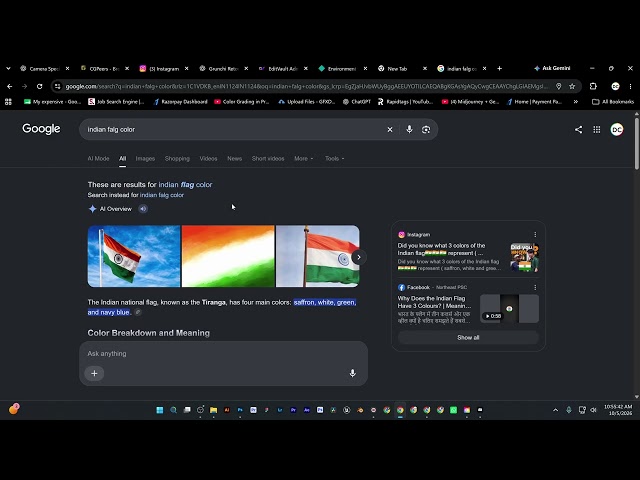Open the ChatGPT bookmark
The height and width of the screenshot is (480, 640).
(x=357, y=102)
